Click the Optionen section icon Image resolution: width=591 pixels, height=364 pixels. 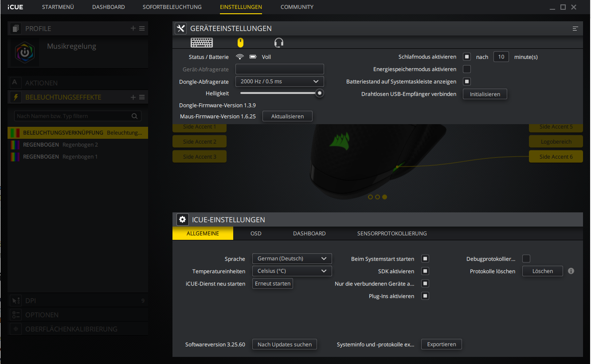pos(15,315)
